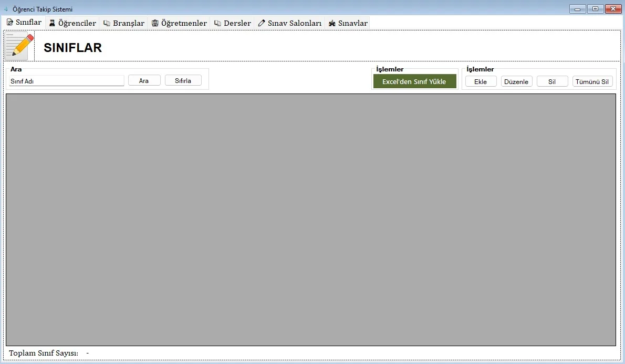This screenshot has width=625, height=364.
Task: Click the Tümünü Sil button
Action: coord(592,81)
